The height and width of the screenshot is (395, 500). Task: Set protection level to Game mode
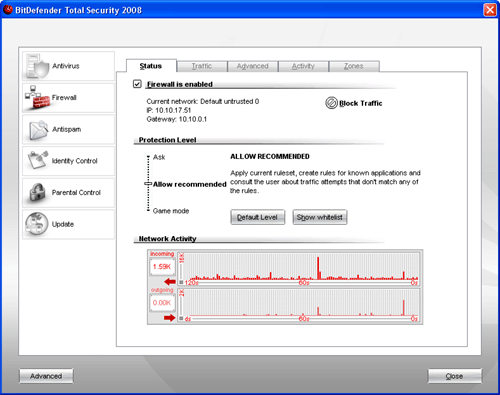171,211
